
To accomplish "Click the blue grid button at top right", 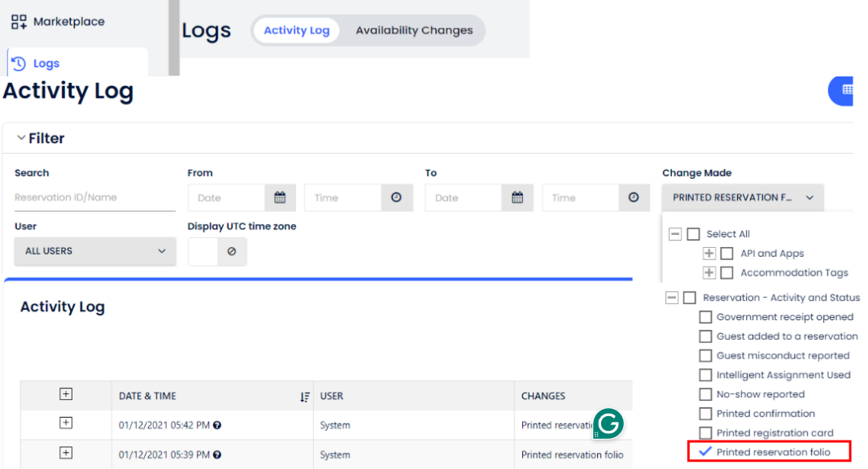I will (x=846, y=90).
